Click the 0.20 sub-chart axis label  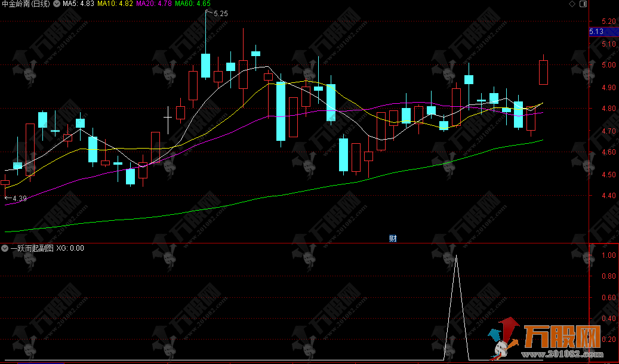[609, 339]
